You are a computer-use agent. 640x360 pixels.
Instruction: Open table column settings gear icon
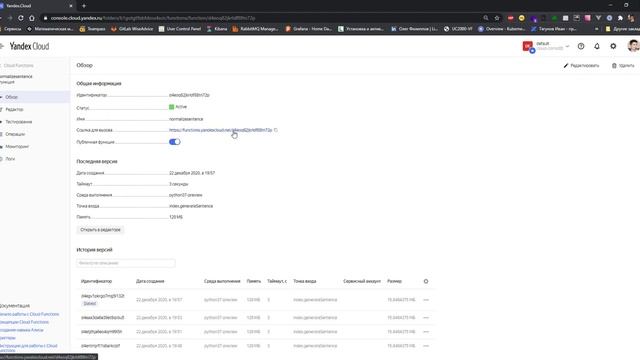[x=426, y=281]
